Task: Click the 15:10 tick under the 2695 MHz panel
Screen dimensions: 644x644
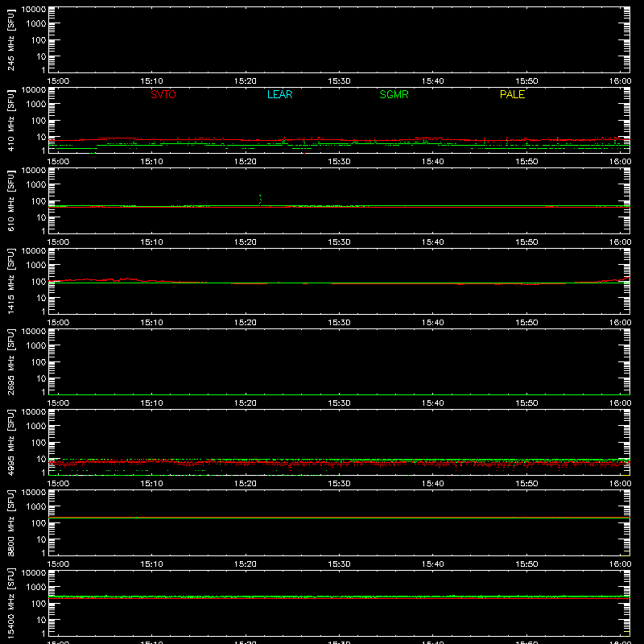Action: (x=151, y=403)
